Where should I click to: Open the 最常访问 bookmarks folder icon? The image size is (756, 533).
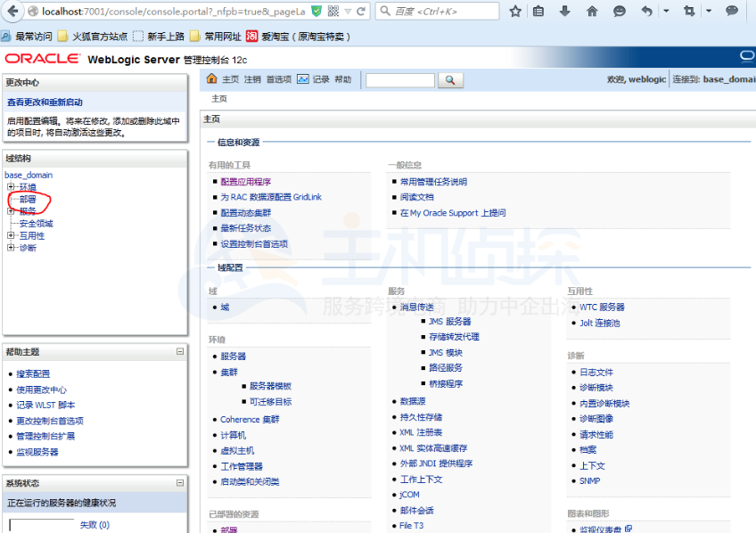click(x=8, y=37)
